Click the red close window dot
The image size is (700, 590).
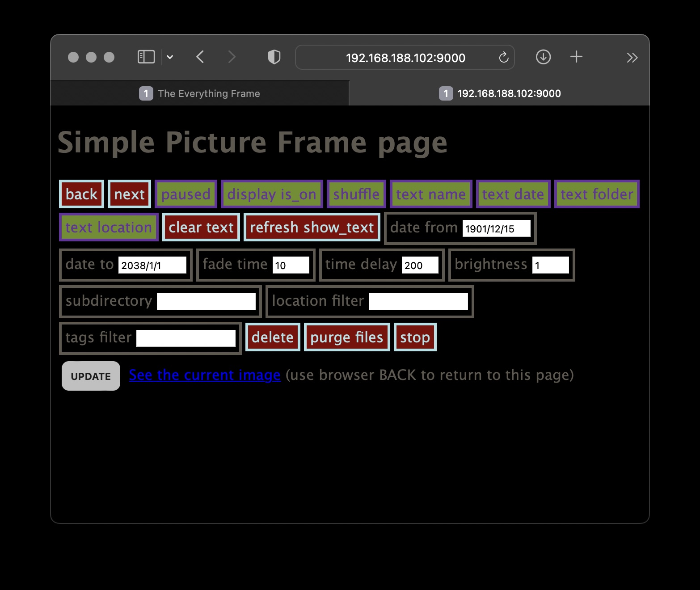pos(73,57)
